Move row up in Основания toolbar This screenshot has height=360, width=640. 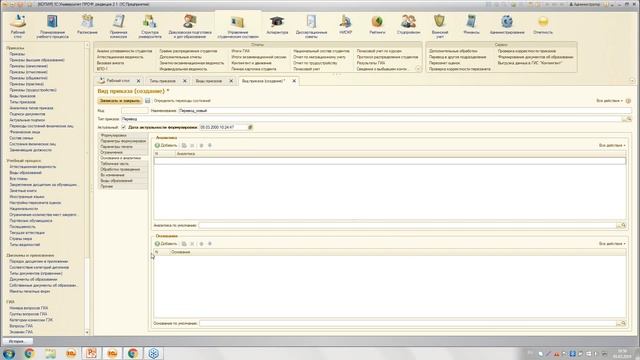(201, 244)
